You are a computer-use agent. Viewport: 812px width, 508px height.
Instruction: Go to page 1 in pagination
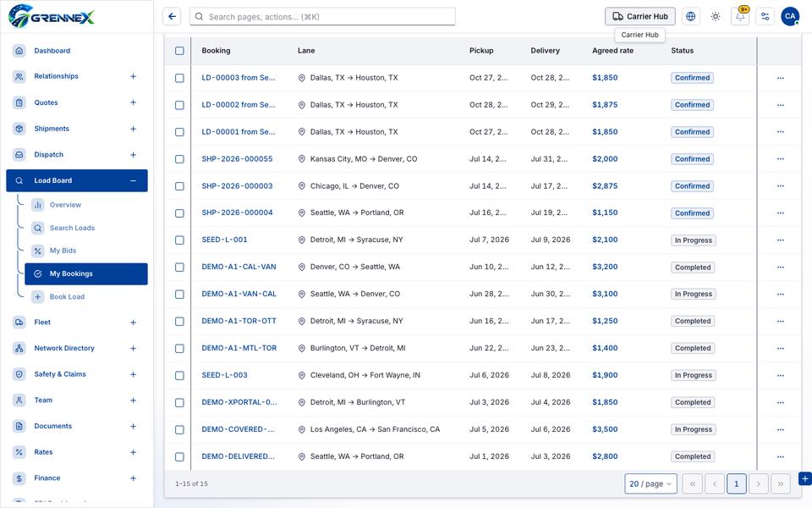(x=736, y=483)
